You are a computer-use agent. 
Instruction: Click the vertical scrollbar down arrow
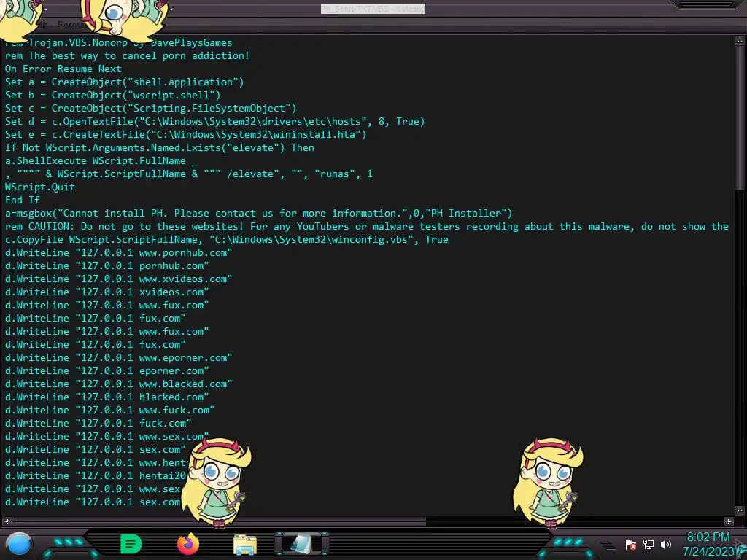pyautogui.click(x=740, y=510)
